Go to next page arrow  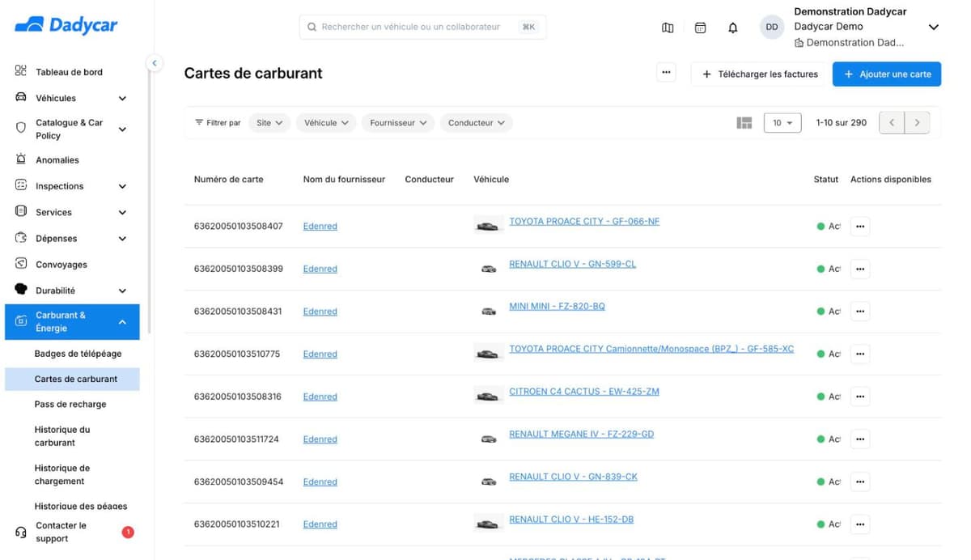pyautogui.click(x=917, y=123)
